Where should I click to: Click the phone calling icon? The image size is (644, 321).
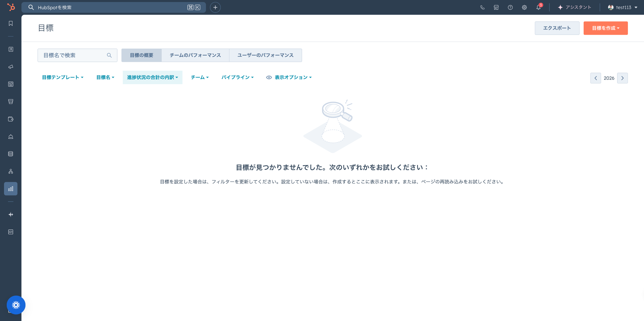pyautogui.click(x=482, y=7)
